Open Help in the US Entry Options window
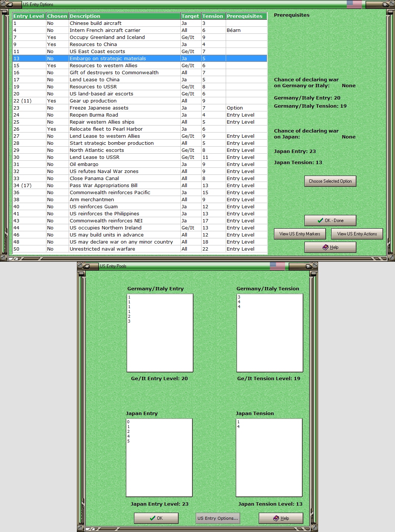This screenshot has width=395, height=532. click(x=330, y=247)
